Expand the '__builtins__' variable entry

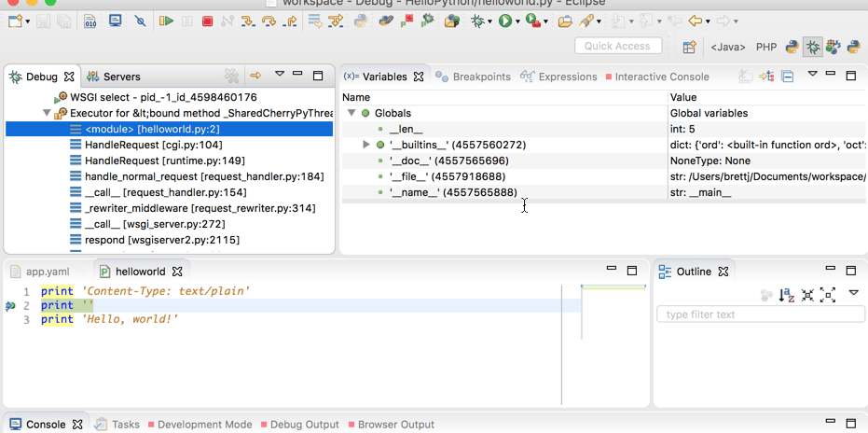coord(366,145)
